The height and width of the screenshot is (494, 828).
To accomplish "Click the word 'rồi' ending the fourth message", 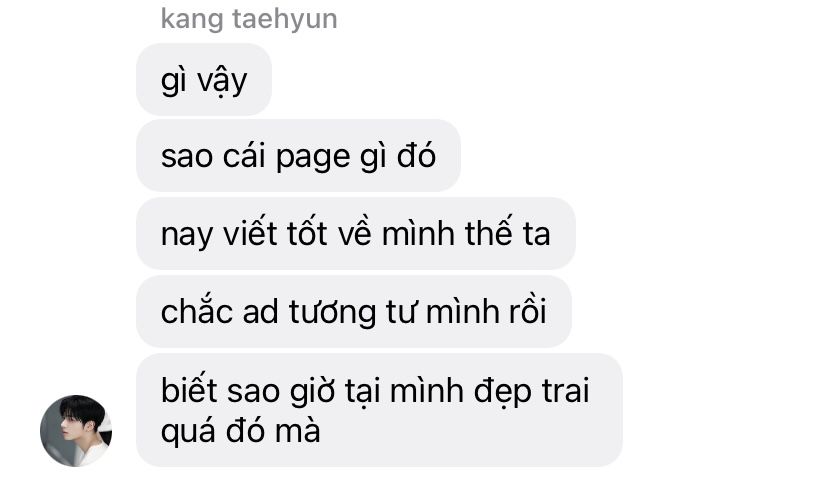I will (x=527, y=311).
